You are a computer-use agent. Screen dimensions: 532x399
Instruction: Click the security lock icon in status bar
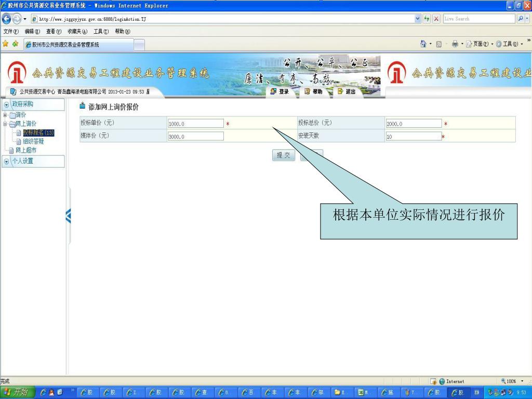coord(433,381)
